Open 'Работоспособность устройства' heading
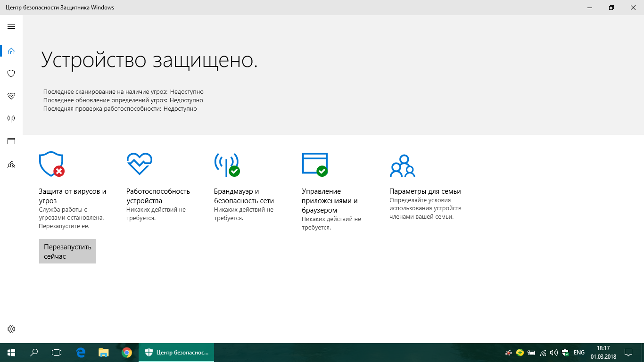The height and width of the screenshot is (362, 644). [158, 196]
